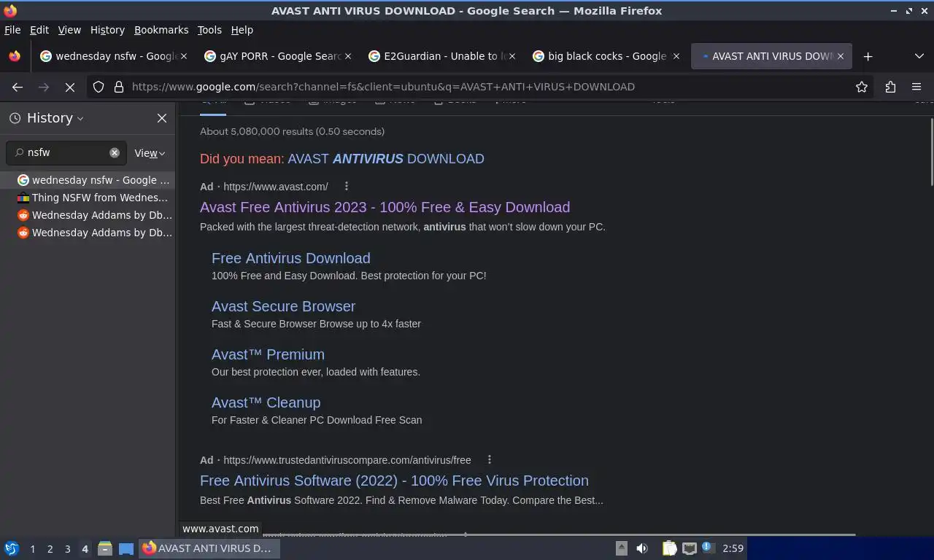Click the clipboard tray icon

tap(669, 548)
